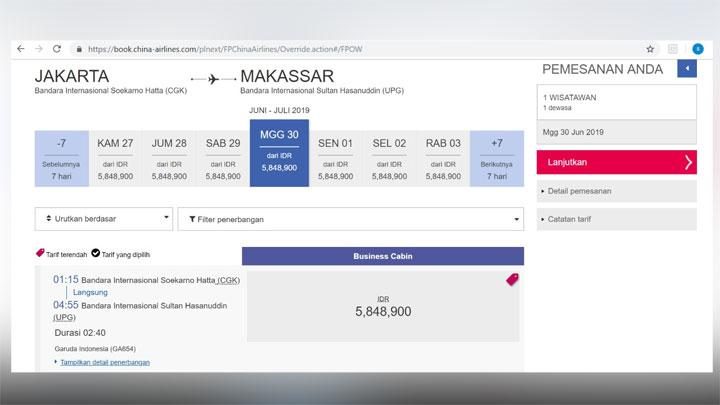Viewport: 720px width, 405px height.
Task: Reload the page with refresh icon
Action: 56,48
